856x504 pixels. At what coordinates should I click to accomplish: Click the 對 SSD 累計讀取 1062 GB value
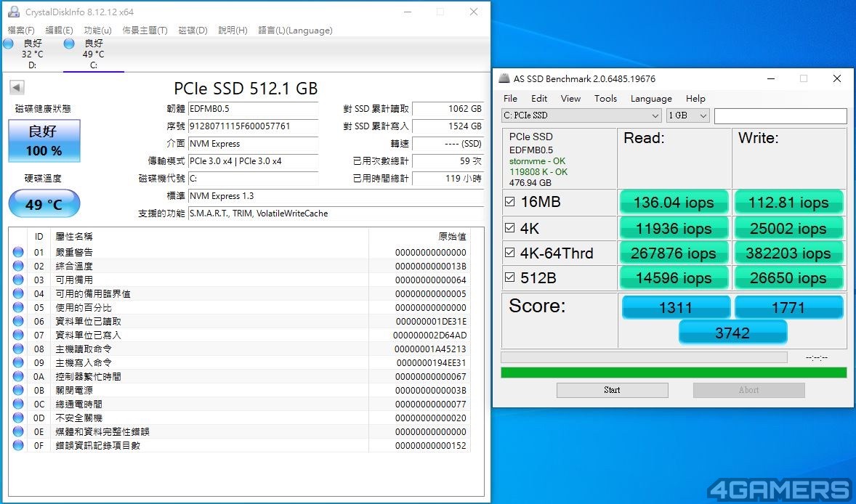click(x=448, y=108)
